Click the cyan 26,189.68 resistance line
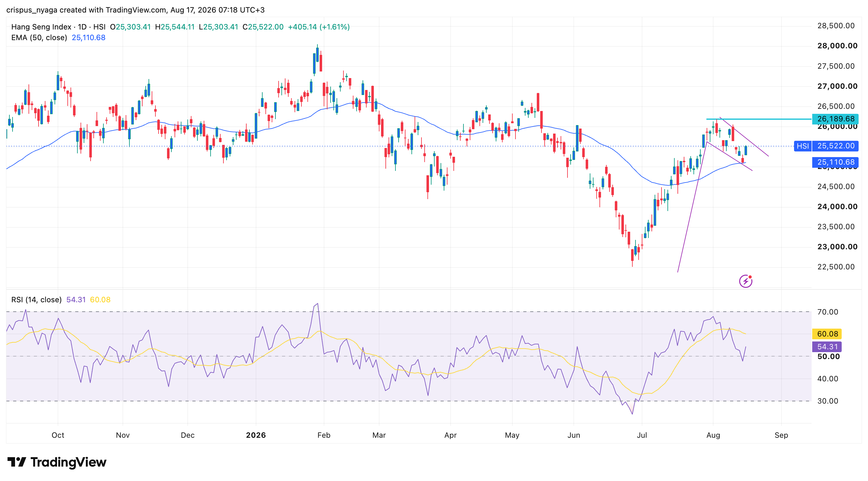Viewport: 868px width, 481px height. point(759,119)
